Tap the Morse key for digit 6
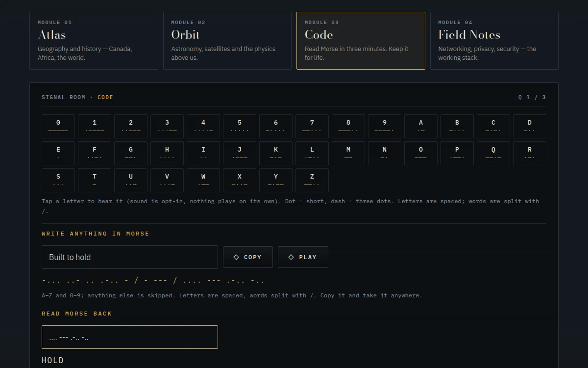The height and width of the screenshot is (368, 588). click(x=276, y=126)
